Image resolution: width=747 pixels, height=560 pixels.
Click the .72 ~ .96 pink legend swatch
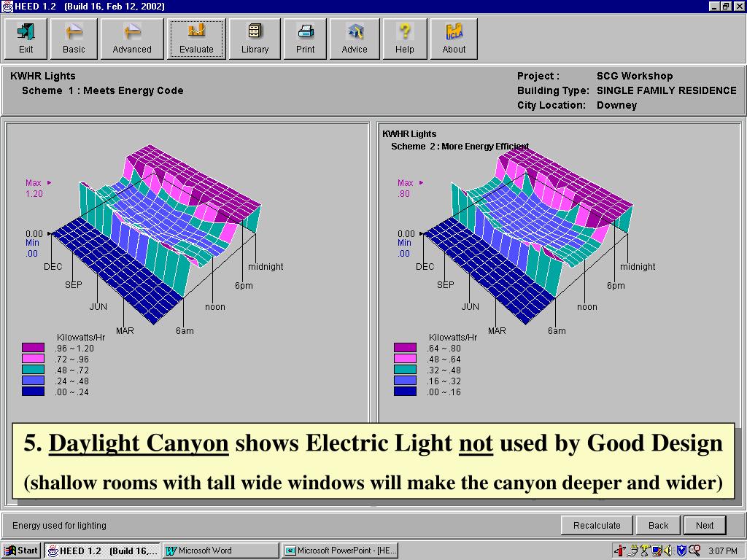(x=33, y=359)
